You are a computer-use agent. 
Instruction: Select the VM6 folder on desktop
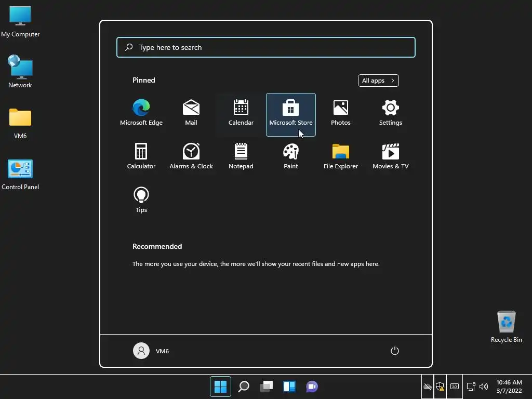20,124
